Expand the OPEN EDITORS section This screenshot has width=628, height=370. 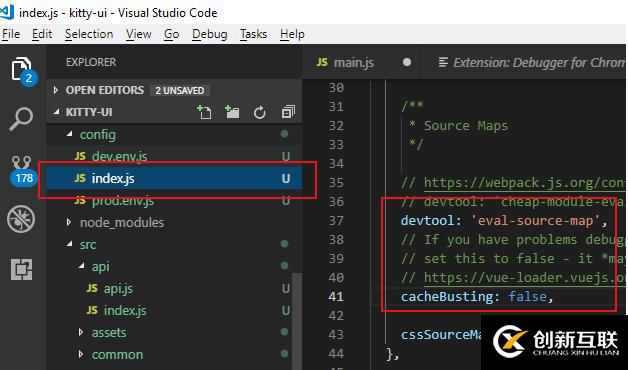click(x=56, y=90)
